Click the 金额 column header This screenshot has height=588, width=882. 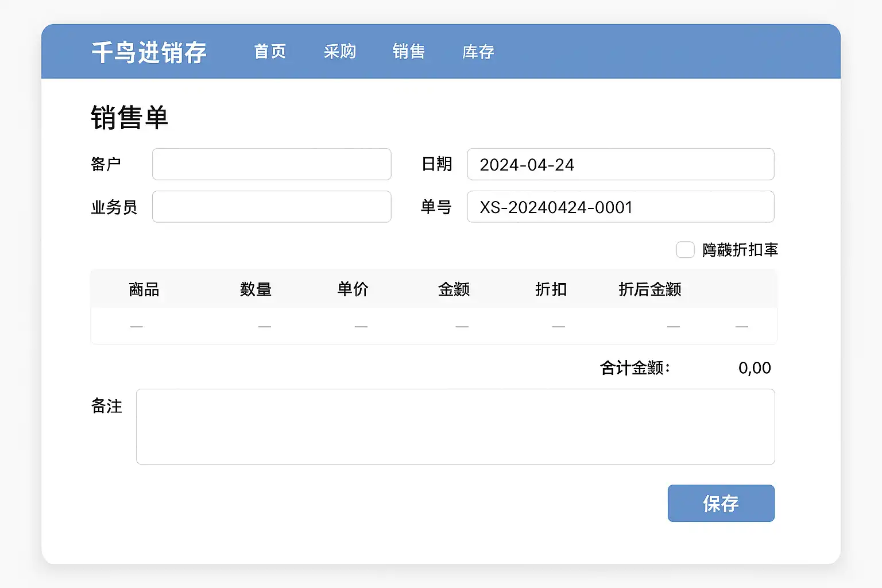click(x=454, y=289)
